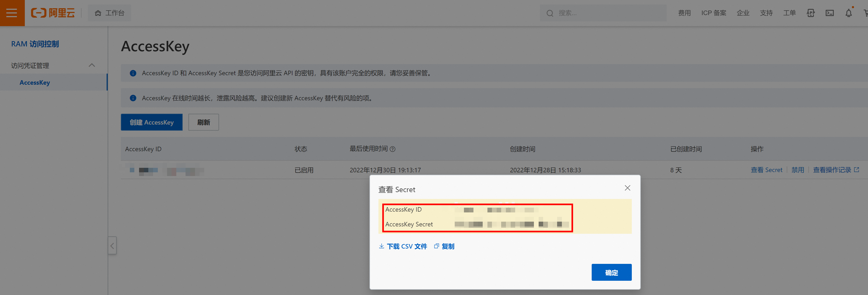Click the AccessKey page heading

[155, 46]
